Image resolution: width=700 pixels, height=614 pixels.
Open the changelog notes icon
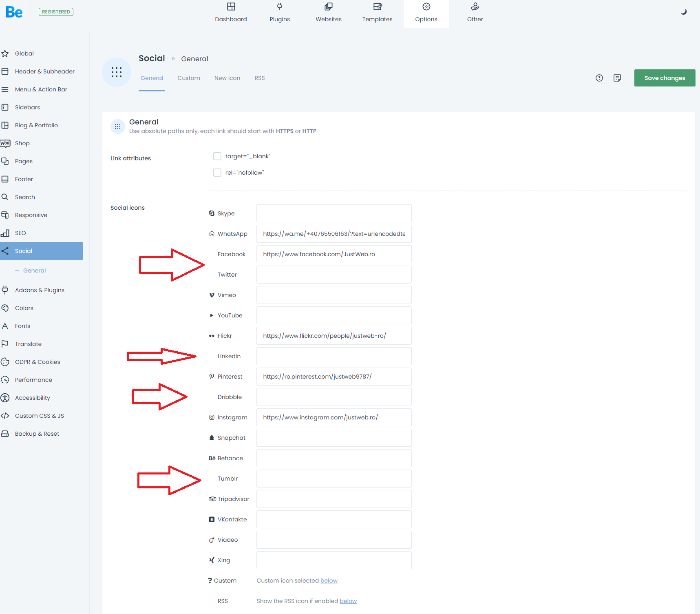point(617,78)
